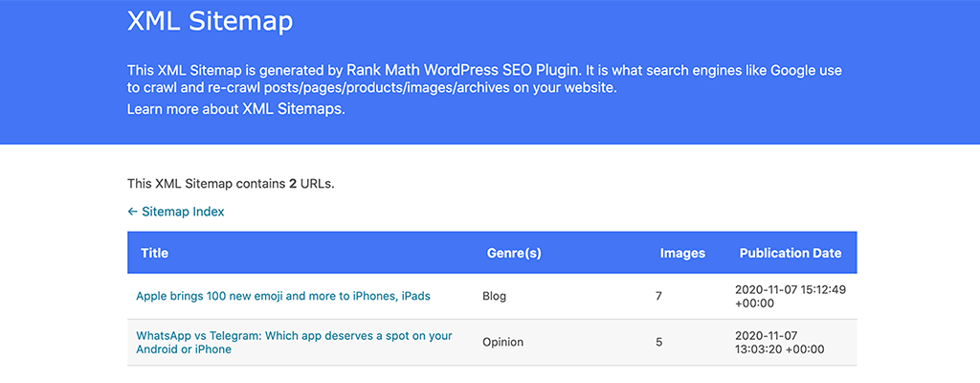Go back to the Sitemap Index
The height and width of the screenshot is (383, 980).
pyautogui.click(x=182, y=212)
